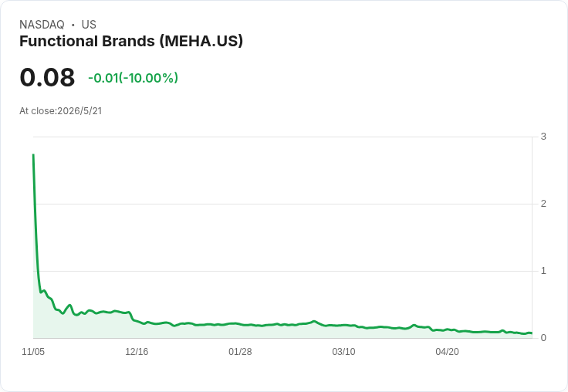568x392 pixels.
Task: Click the y-axis value 3
Action: tap(543, 137)
